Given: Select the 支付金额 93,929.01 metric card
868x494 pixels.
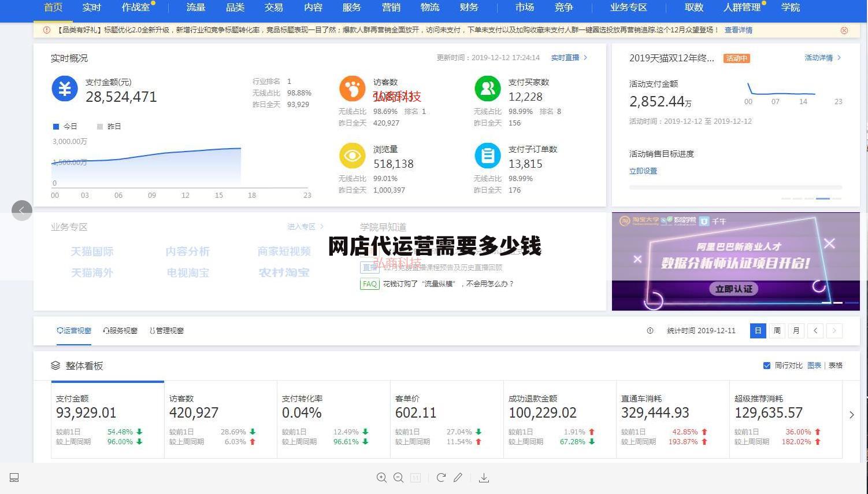Looking at the screenshot, I should click(x=107, y=420).
